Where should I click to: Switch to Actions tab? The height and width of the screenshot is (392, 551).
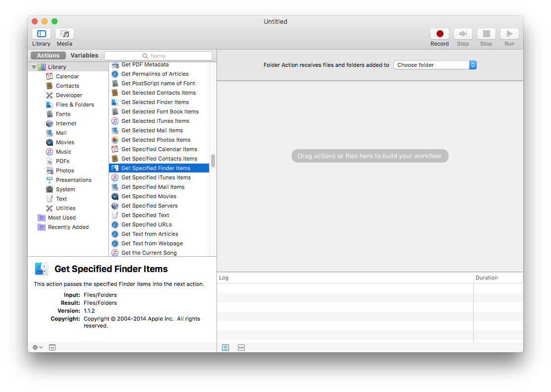[48, 56]
